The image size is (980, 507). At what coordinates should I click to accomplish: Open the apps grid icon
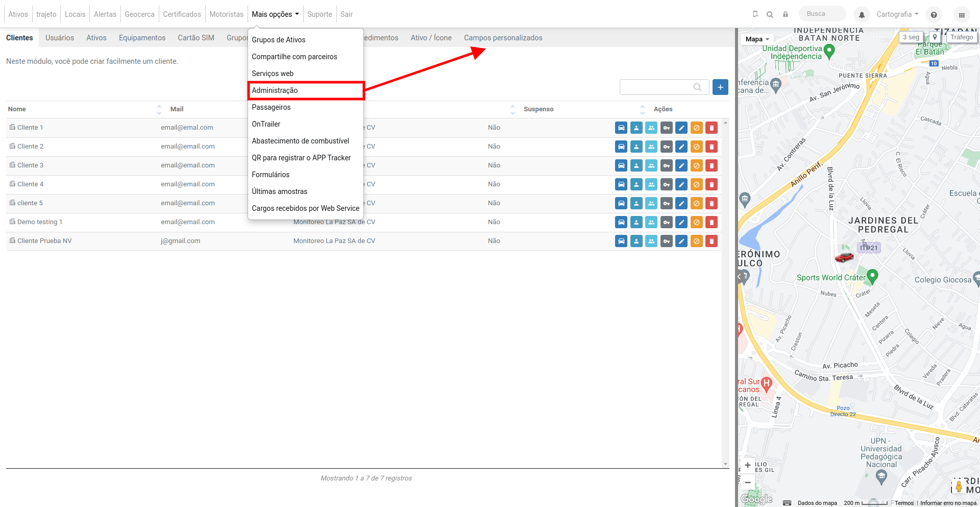(962, 15)
